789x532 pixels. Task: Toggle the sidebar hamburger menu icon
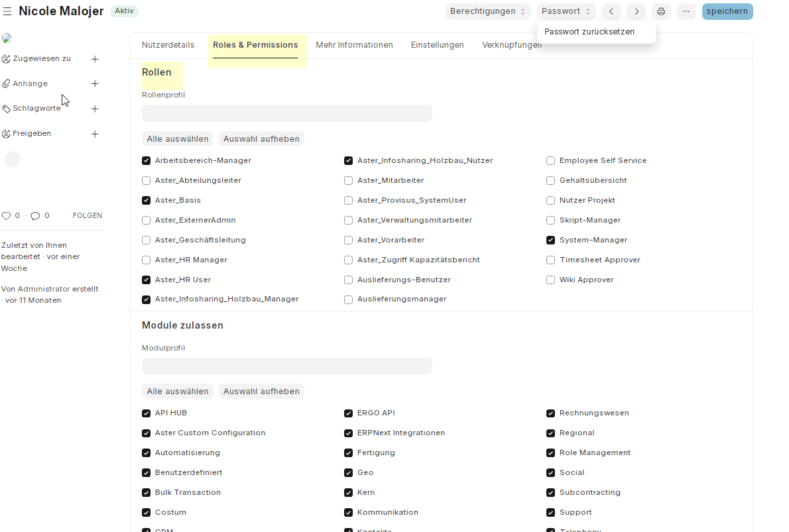(7, 11)
